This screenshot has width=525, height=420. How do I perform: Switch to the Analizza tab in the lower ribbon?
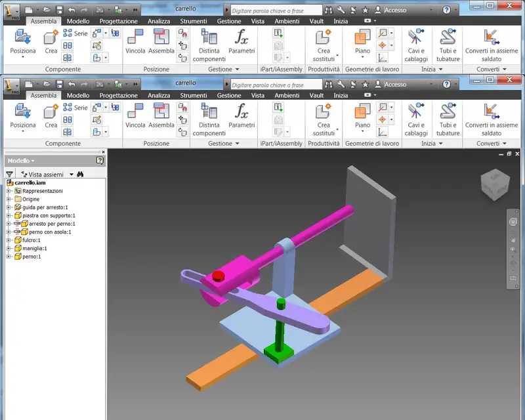pos(159,95)
